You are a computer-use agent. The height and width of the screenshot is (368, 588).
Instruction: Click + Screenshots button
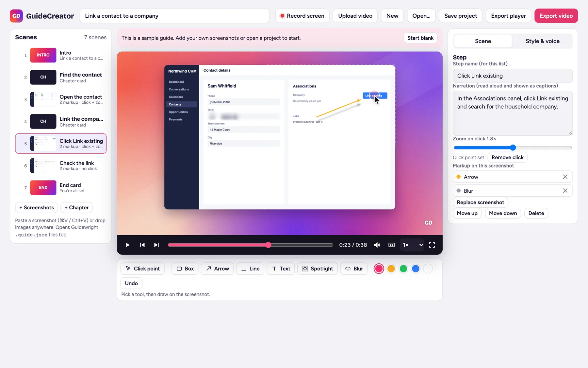tap(37, 207)
